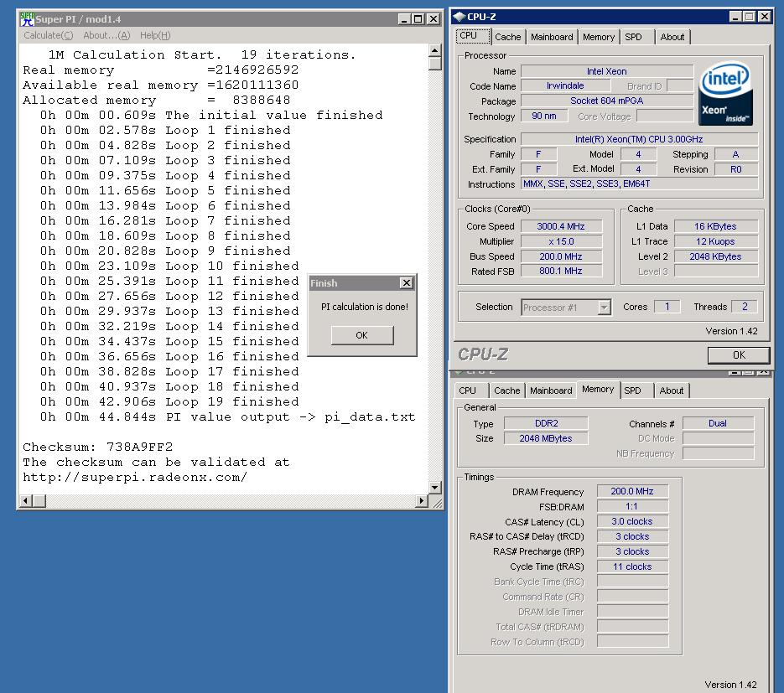The image size is (784, 693).
Task: Click DRAM Frequency 200.0 MHz field
Action: [632, 492]
